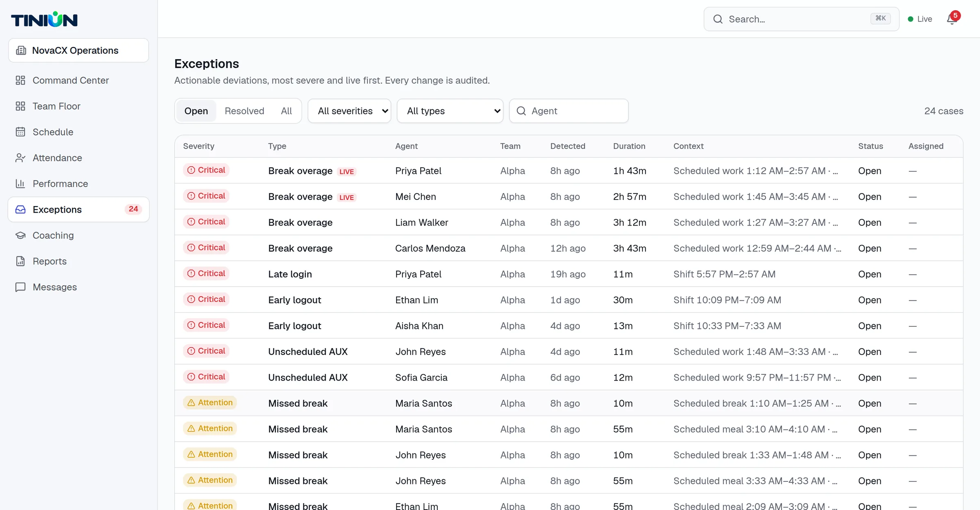Switch to the All tab
Image resolution: width=980 pixels, height=510 pixels.
click(286, 111)
